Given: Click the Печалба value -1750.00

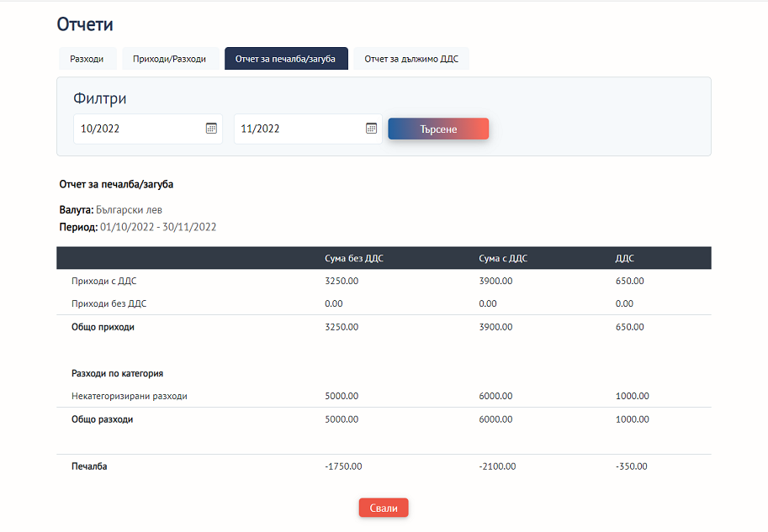Looking at the screenshot, I should 343,466.
